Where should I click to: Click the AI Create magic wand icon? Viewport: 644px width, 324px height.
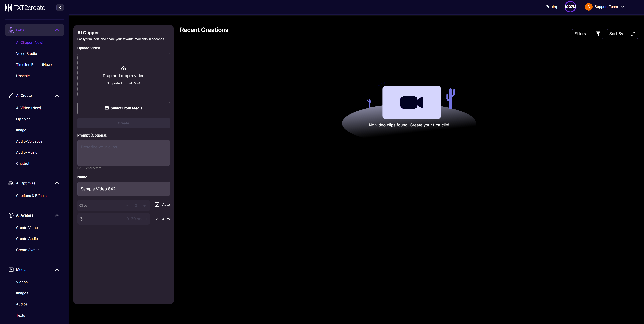[11, 95]
